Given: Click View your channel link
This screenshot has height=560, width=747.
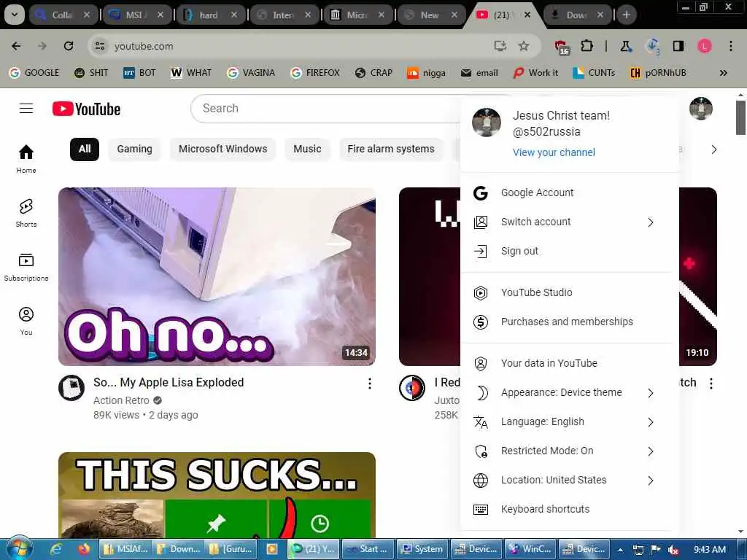Looking at the screenshot, I should [x=554, y=152].
